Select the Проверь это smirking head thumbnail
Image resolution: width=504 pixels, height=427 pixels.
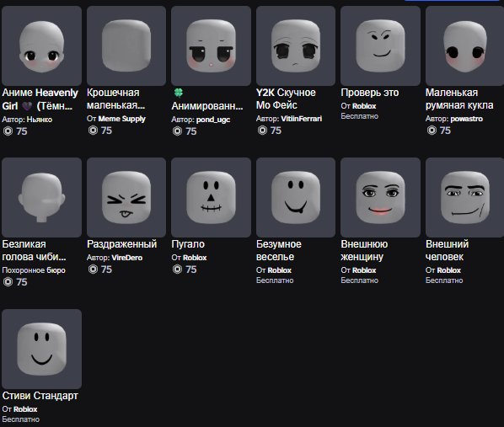[x=380, y=46]
